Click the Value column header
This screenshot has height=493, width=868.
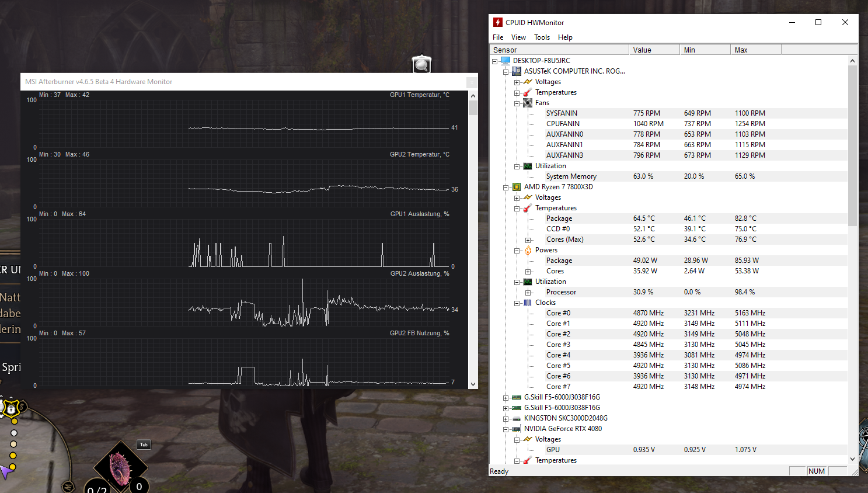pyautogui.click(x=654, y=50)
